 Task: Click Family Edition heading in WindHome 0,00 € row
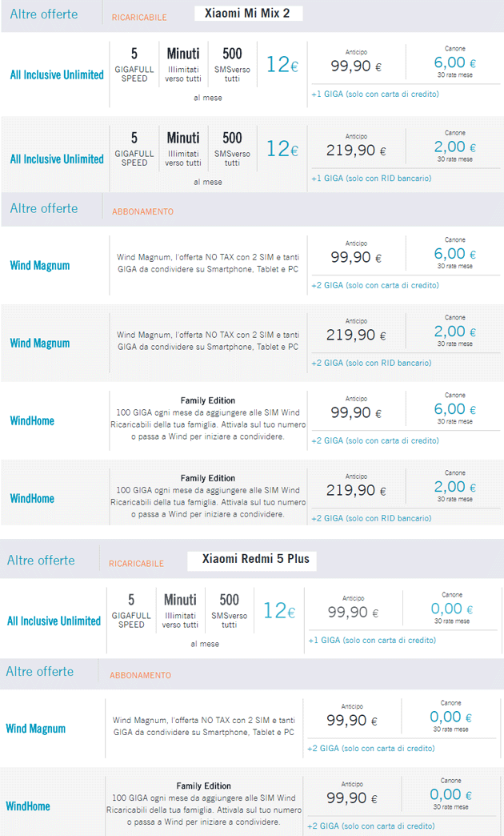click(x=204, y=786)
